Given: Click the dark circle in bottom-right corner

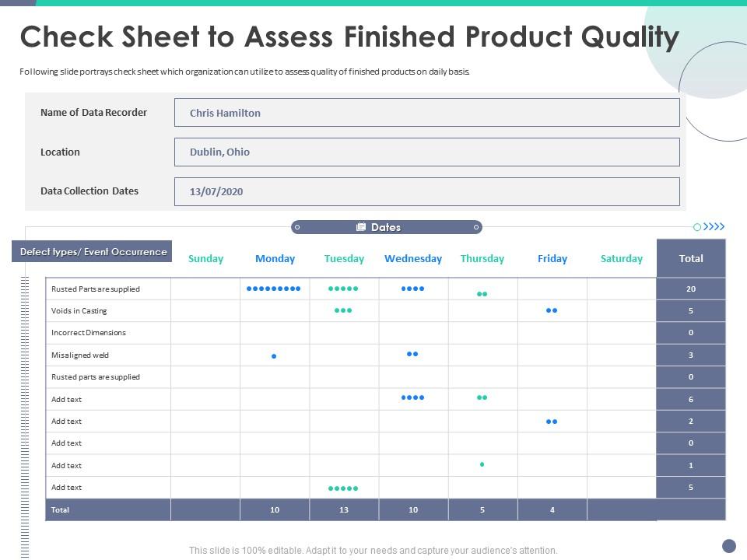Looking at the screenshot, I should (x=729, y=545).
